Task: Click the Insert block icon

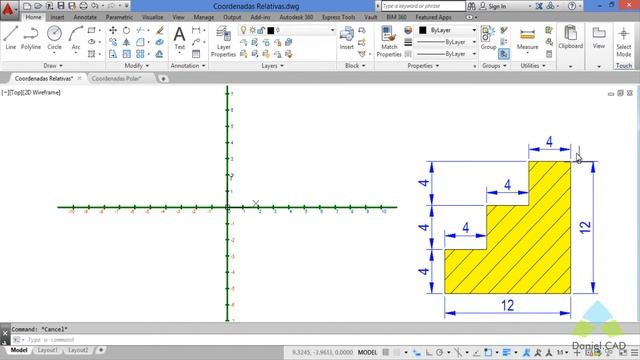Action: [x=347, y=38]
